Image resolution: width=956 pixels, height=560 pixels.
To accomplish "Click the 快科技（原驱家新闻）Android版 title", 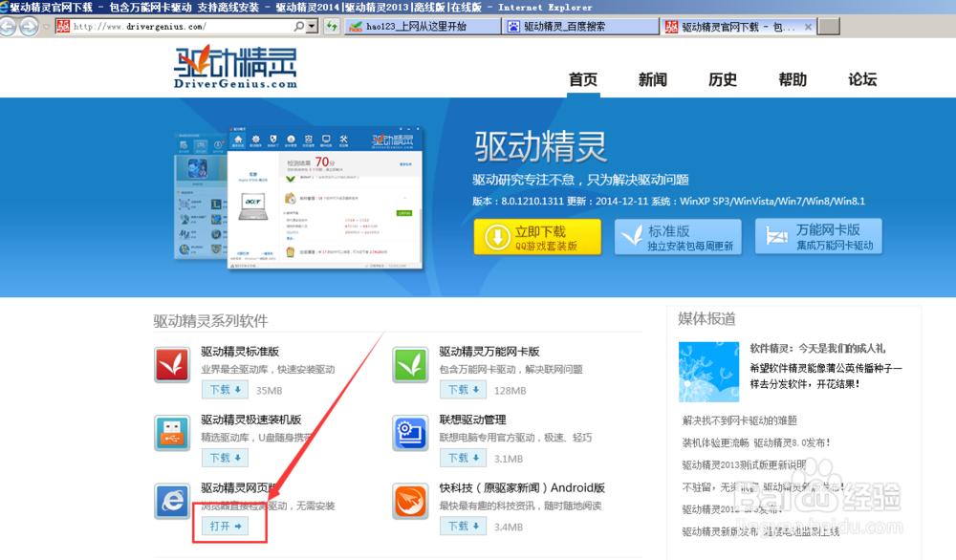I will (x=522, y=488).
